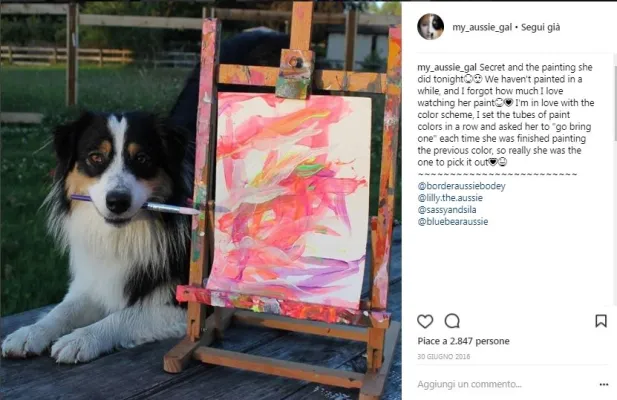
Task: Open the three-dot more options menu
Action: (x=604, y=384)
